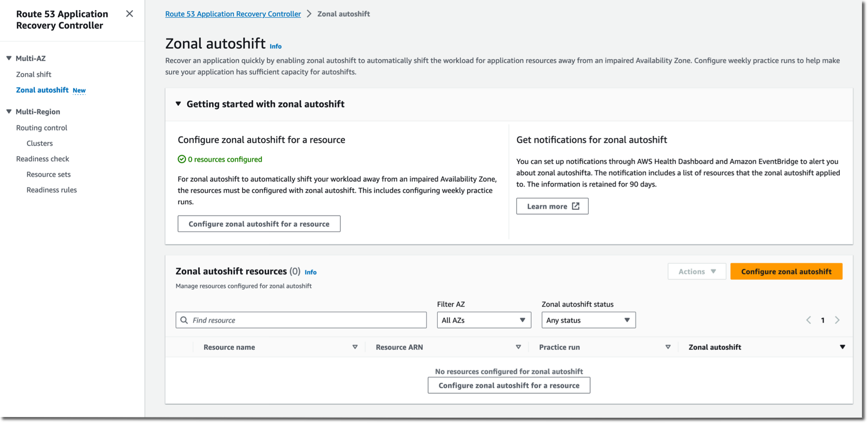Collapse the Multi-Region navigation section
Viewport: 868px width, 423px height.
(x=9, y=112)
